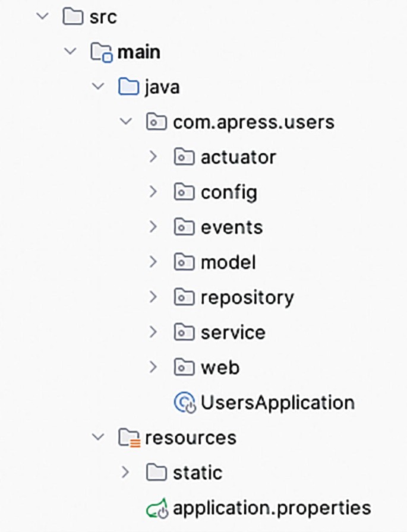Click the package icon beside actuator
Screen dimensions: 407x532
(x=185, y=156)
